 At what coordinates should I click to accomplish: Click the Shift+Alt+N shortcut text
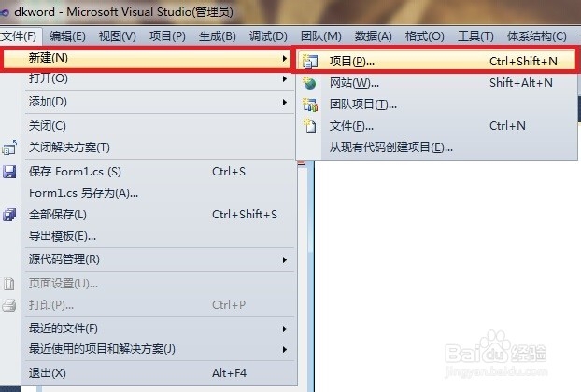[x=521, y=83]
